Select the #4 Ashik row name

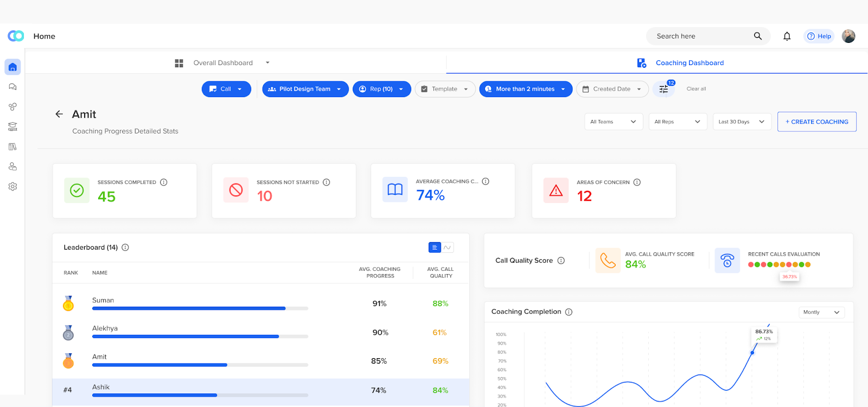pos(101,387)
